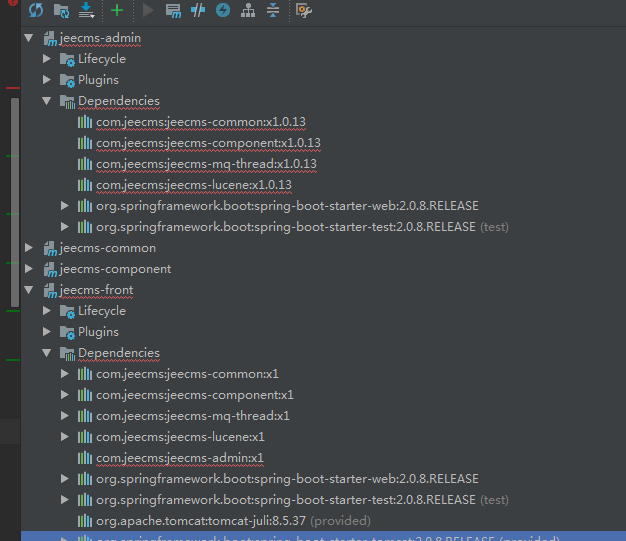Collapse Dependencies under jeecms-front
This screenshot has width=626, height=541.
[x=46, y=353]
